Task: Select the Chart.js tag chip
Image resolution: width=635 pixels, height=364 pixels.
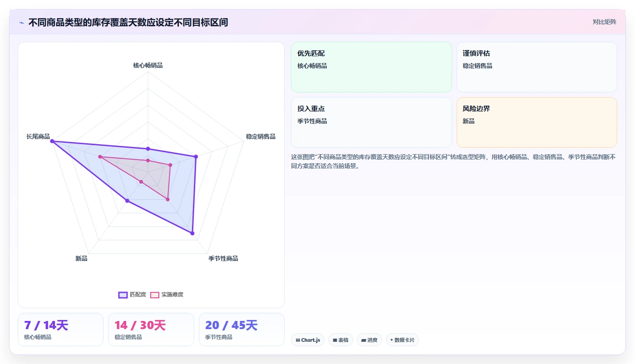Action: 308,340
